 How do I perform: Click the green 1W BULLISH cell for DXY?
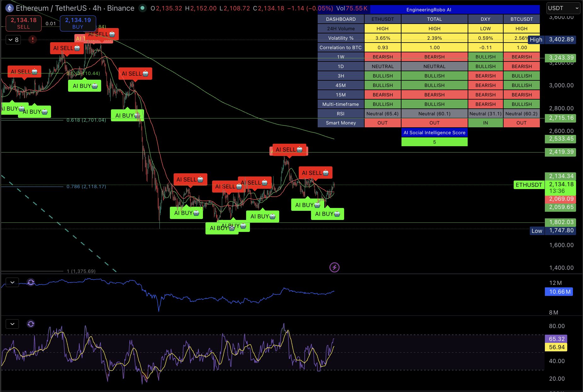click(x=485, y=57)
